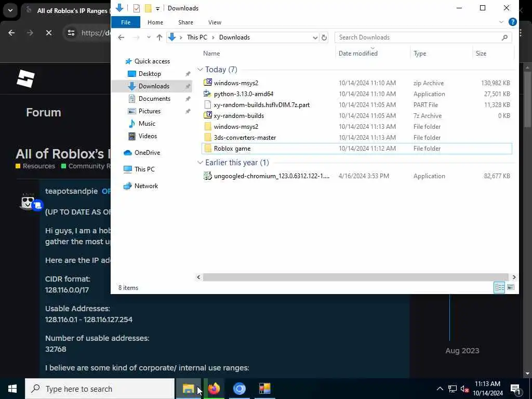532x399 pixels.
Task: Select the Roblox game folder icon
Action: (x=208, y=148)
